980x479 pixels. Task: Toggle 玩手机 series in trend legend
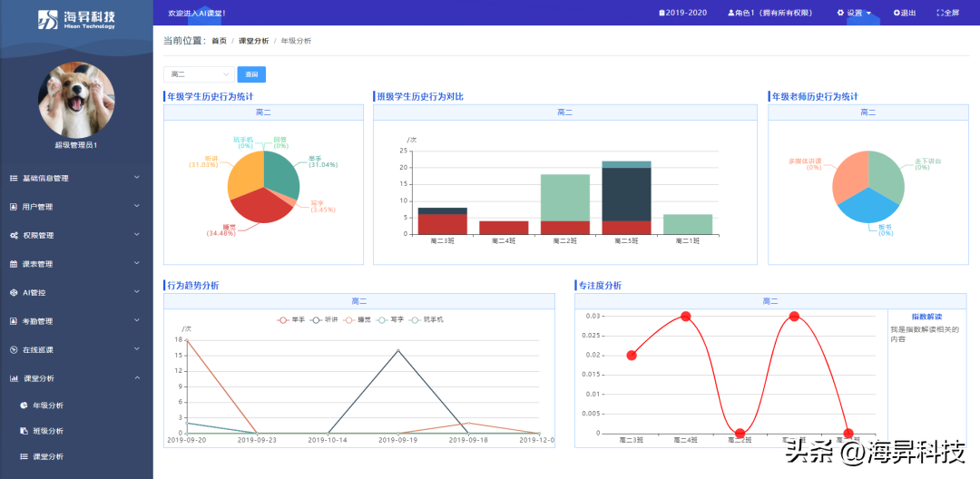click(426, 319)
